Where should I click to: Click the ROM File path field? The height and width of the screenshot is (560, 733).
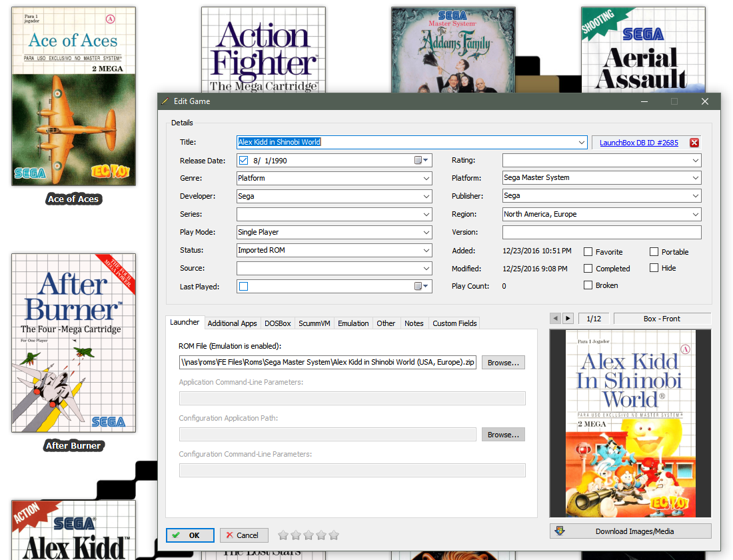click(x=328, y=362)
